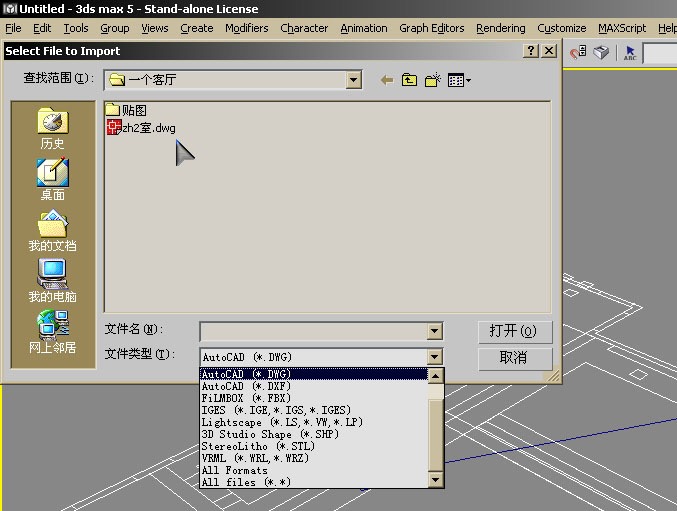Open the Create menu

coord(197,28)
